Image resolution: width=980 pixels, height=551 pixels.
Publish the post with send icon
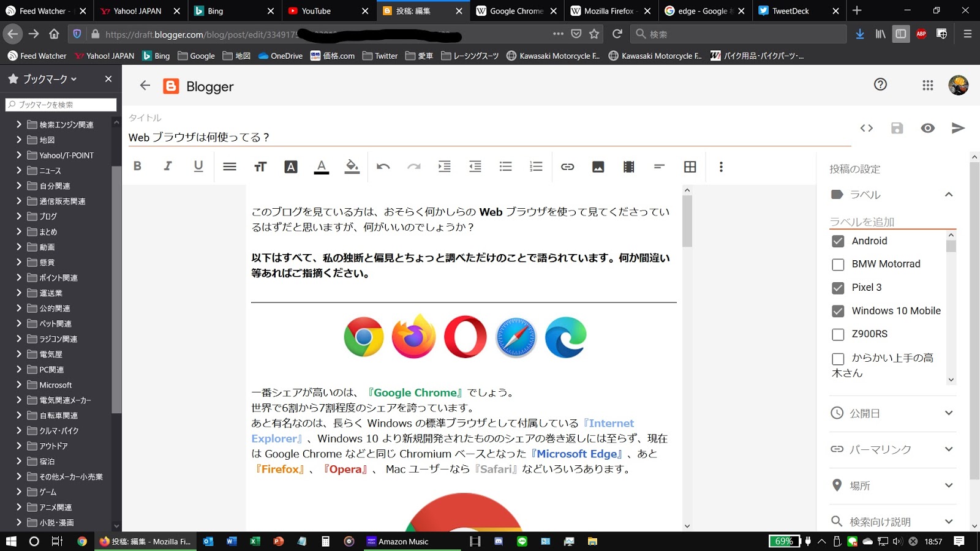pyautogui.click(x=959, y=128)
